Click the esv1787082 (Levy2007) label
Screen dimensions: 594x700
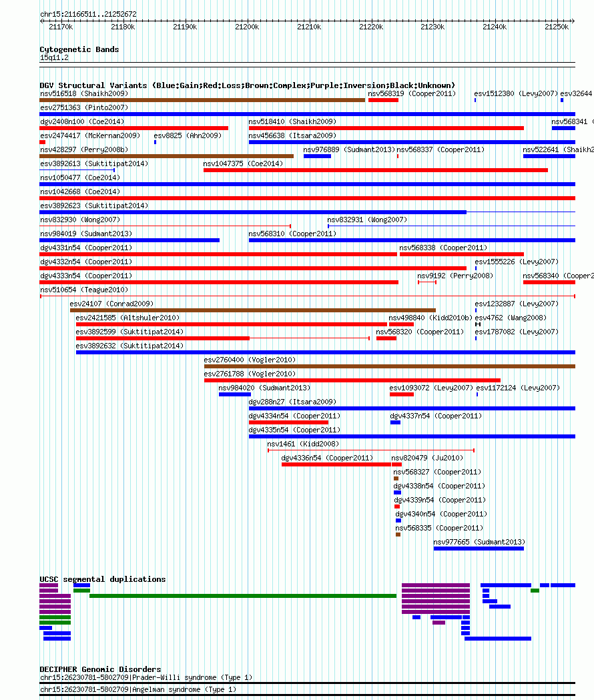pos(517,332)
